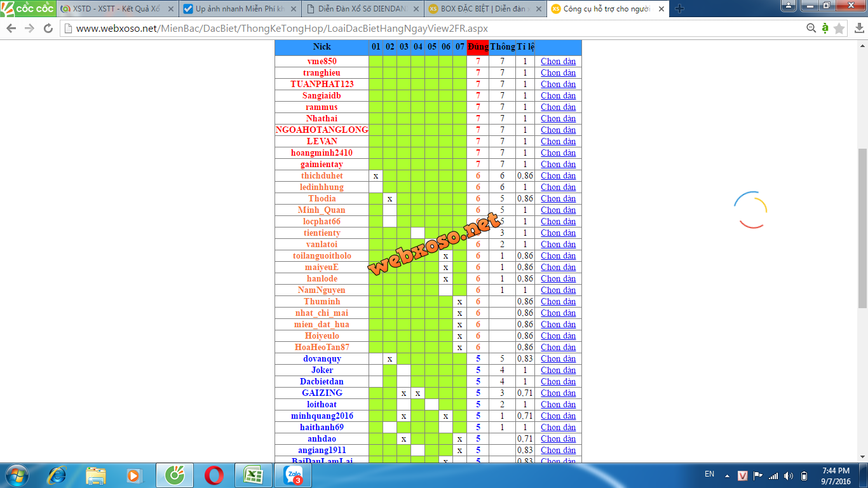The width and height of the screenshot is (868, 488).
Task: Click the zoom magnifier icon in address bar
Action: click(811, 29)
